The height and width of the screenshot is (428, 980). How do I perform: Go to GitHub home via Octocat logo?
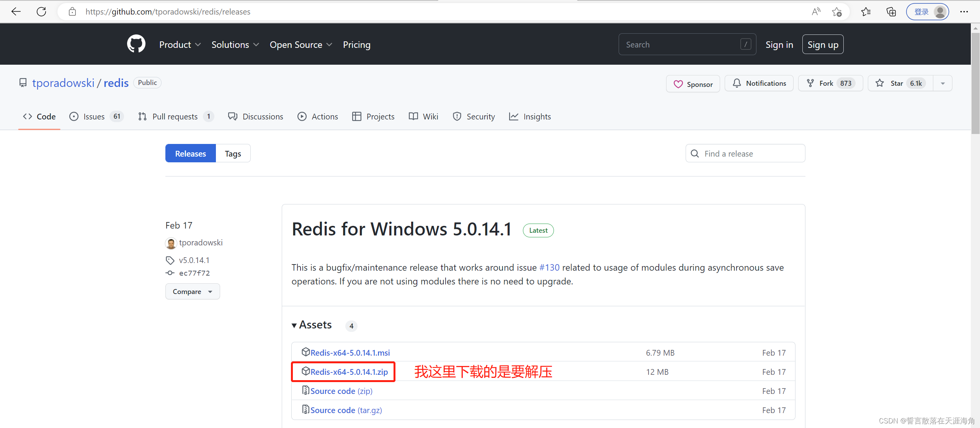[136, 44]
